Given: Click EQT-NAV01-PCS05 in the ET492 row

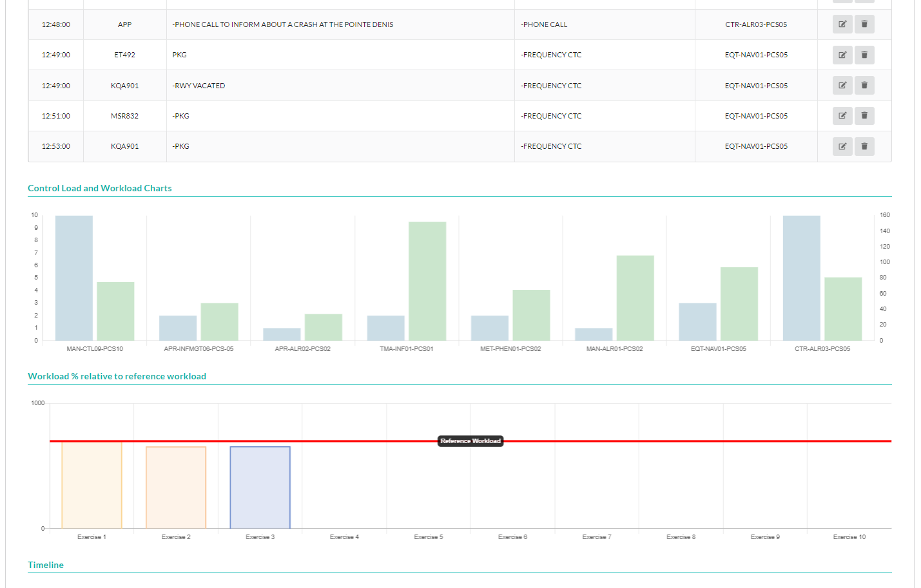Looking at the screenshot, I should (x=756, y=55).
